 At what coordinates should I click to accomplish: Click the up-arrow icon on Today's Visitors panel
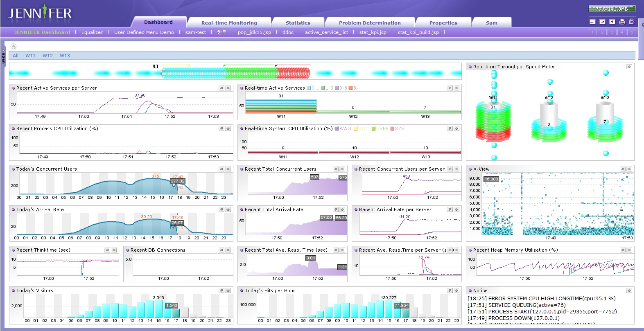(228, 290)
